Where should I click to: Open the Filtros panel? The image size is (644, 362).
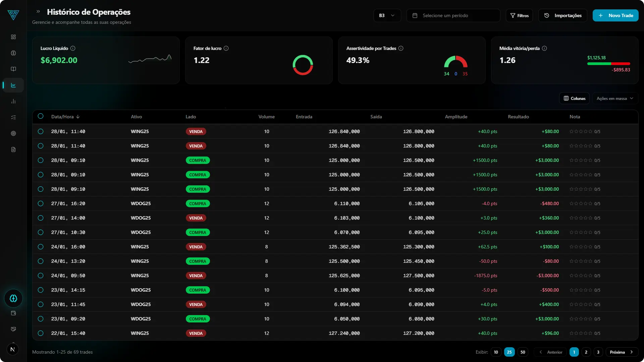point(519,15)
